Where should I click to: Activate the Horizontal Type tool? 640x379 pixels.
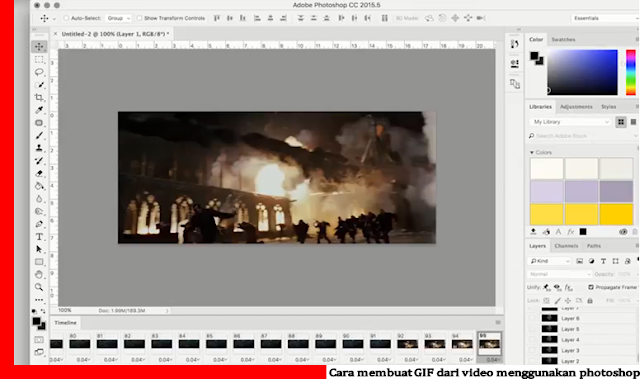tap(39, 237)
